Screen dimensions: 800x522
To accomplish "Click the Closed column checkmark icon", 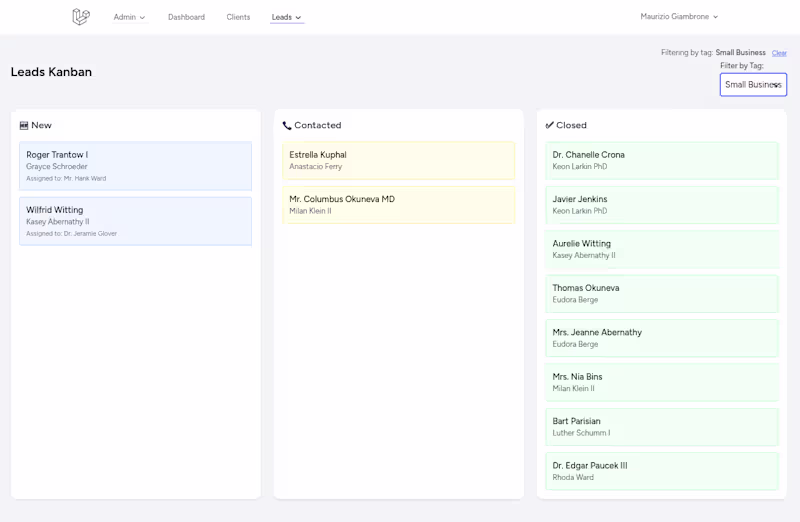I will click(549, 126).
